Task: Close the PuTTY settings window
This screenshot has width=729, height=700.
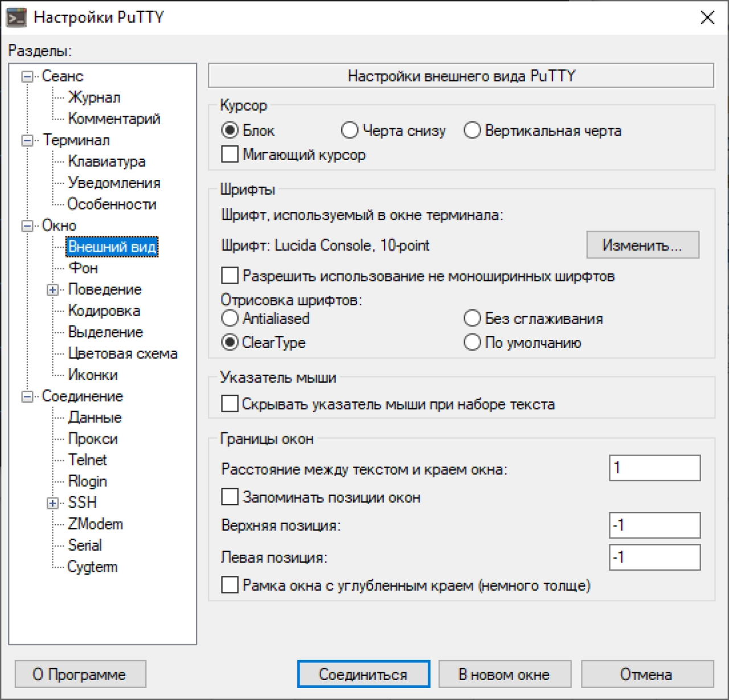Action: (x=707, y=18)
